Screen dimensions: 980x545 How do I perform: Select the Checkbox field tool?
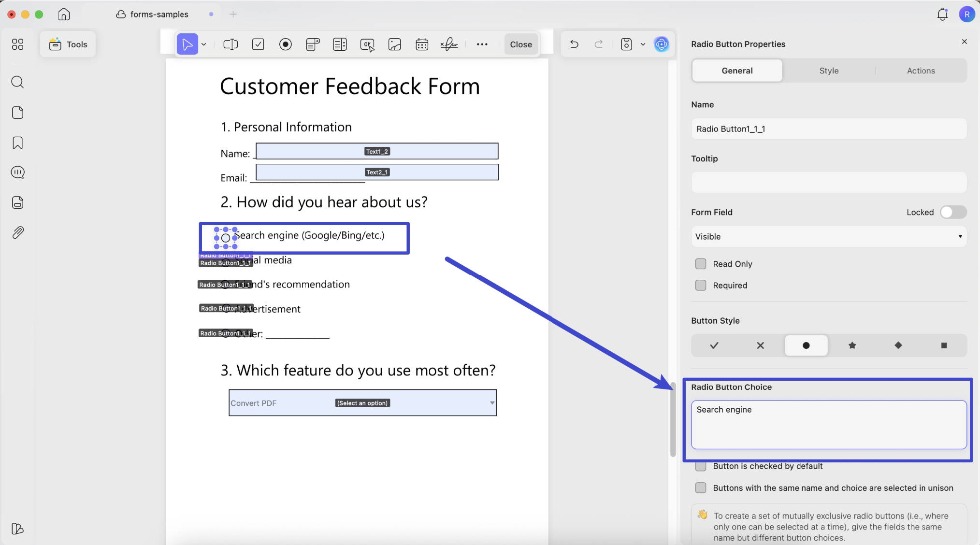[x=258, y=44]
